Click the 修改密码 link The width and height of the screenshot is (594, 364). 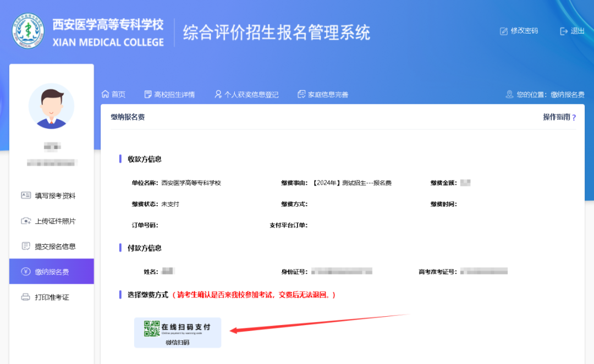pos(524,31)
